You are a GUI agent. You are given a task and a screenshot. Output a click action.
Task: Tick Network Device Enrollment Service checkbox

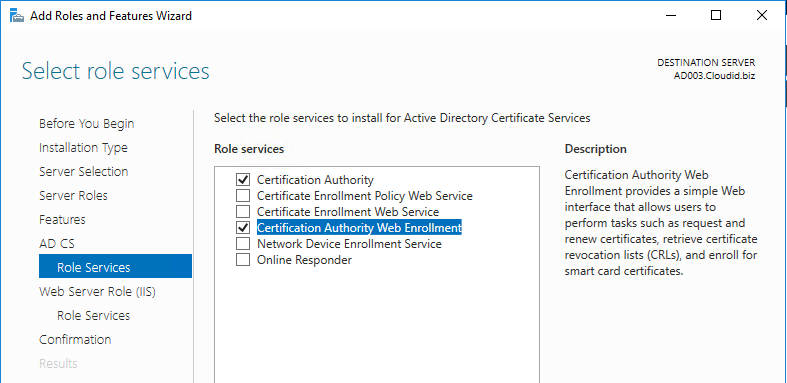[x=243, y=243]
